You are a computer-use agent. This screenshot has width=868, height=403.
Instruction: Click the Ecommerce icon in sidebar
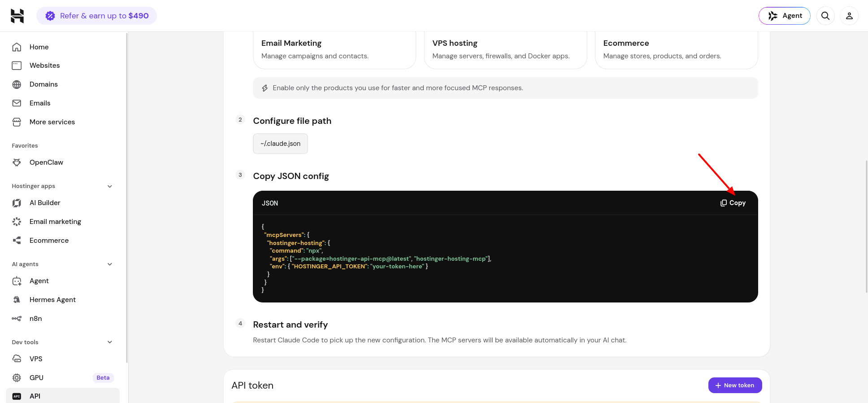click(17, 241)
